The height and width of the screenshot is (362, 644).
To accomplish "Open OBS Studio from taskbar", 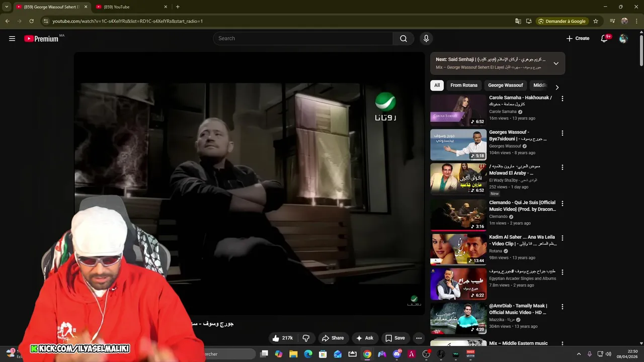I will tap(427, 354).
